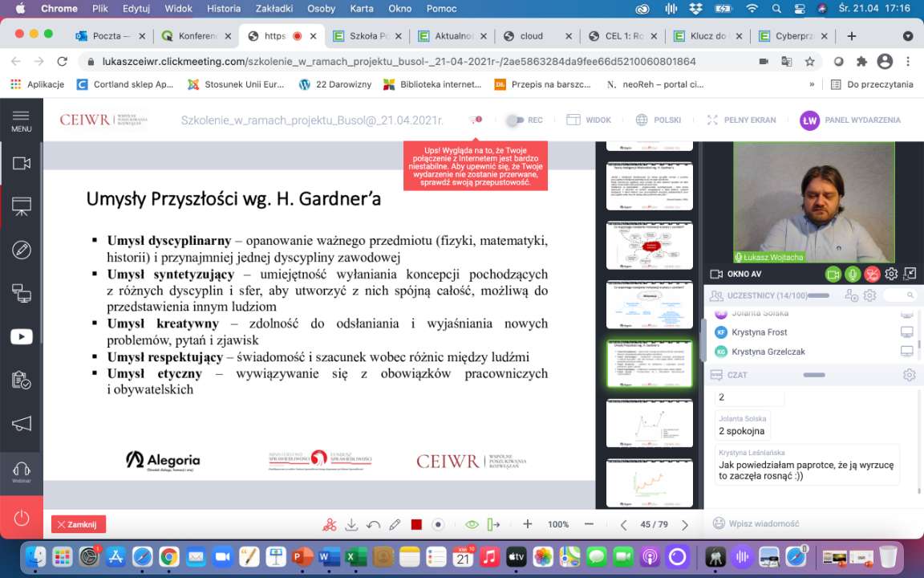
Task: Open PANEL WYDARZENIA button
Action: (x=851, y=120)
